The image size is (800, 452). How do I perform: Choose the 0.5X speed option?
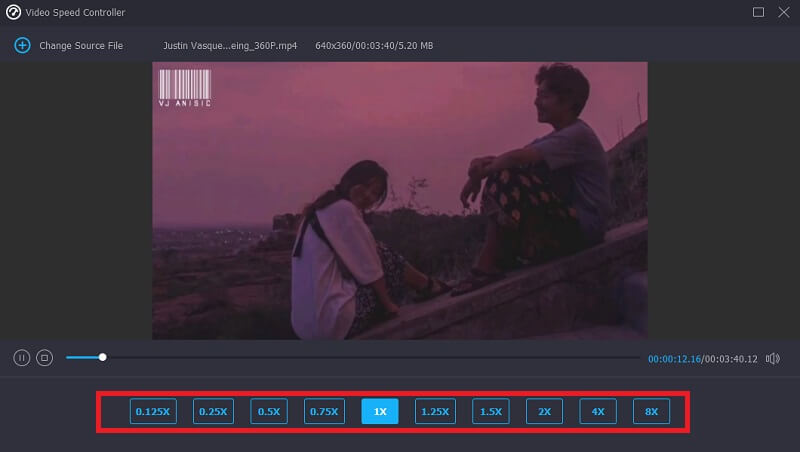tap(268, 411)
